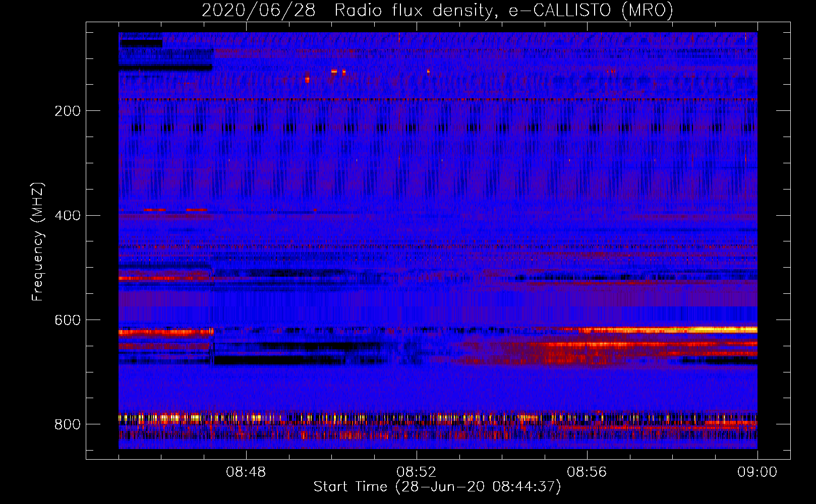Click the 200 frequency tick label

pos(68,111)
